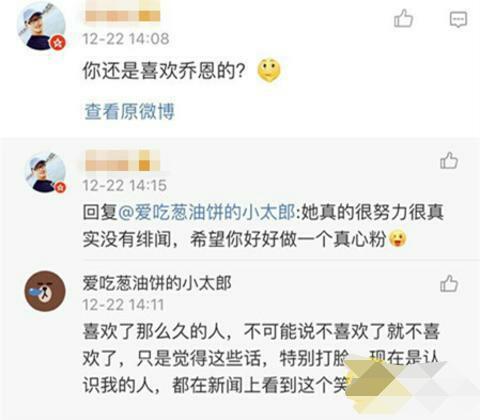Tap username 爱吃葱油饼的小太郎 above the 14:11 comment

(157, 284)
